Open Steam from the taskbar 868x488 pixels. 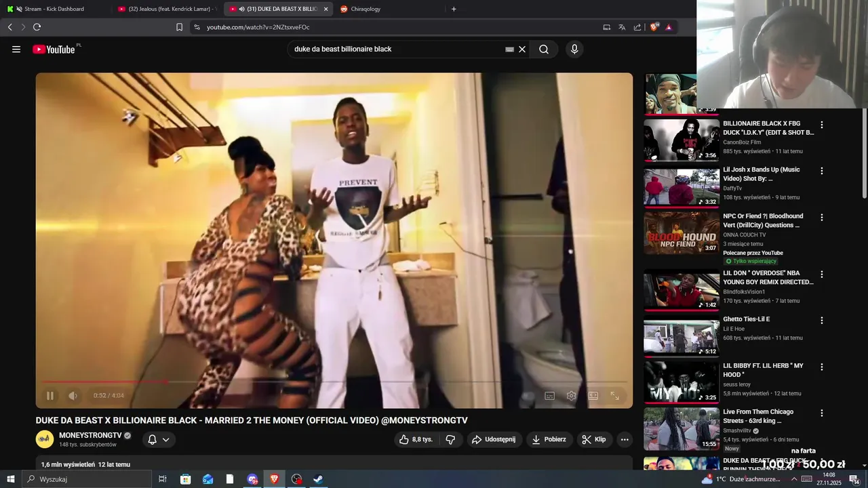pos(318,479)
